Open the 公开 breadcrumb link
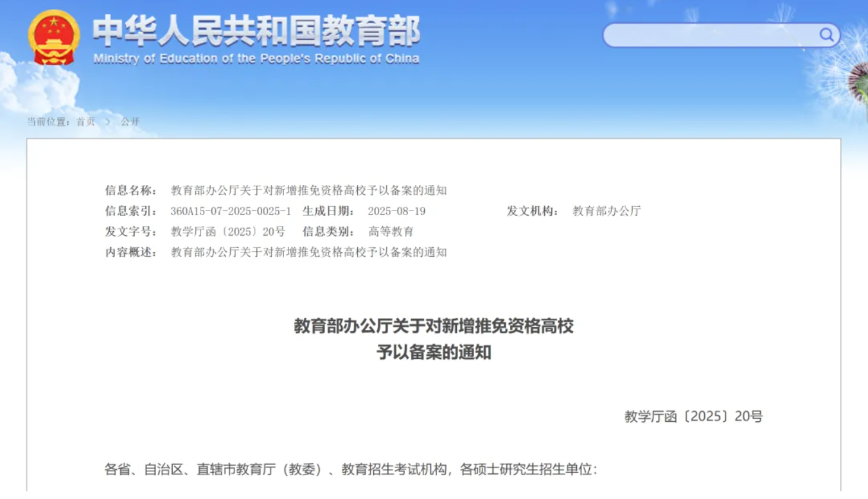The height and width of the screenshot is (499, 868). [130, 121]
